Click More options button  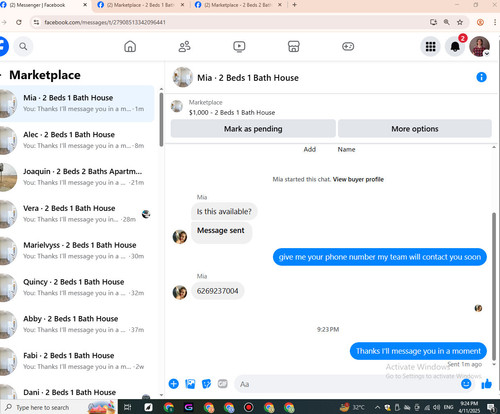tap(415, 129)
